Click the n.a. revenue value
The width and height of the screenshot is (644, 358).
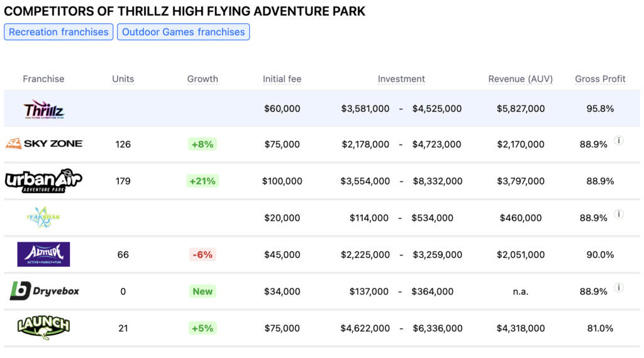pyautogui.click(x=520, y=291)
